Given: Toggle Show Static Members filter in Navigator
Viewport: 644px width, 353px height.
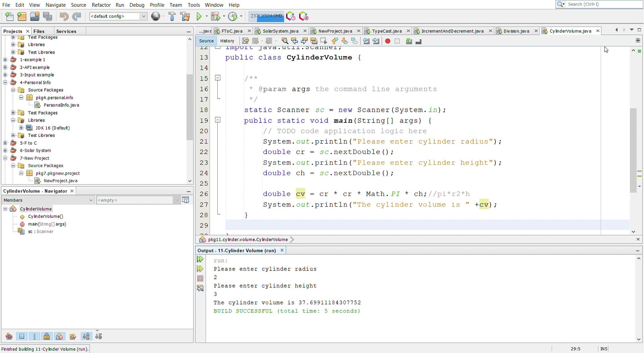Looking at the screenshot, I should click(34, 336).
